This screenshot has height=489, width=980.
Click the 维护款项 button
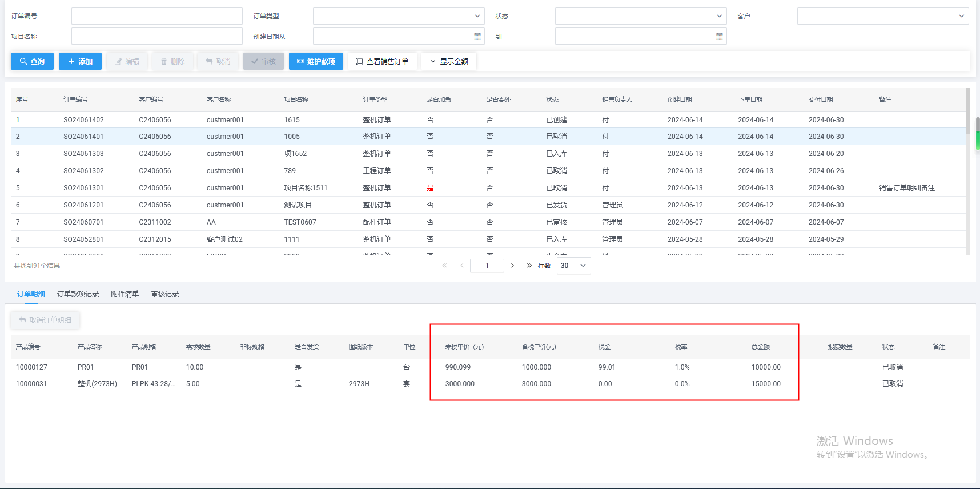click(x=316, y=61)
